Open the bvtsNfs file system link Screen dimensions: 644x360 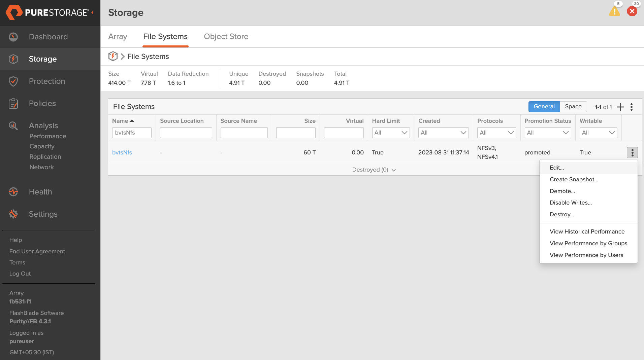point(122,152)
